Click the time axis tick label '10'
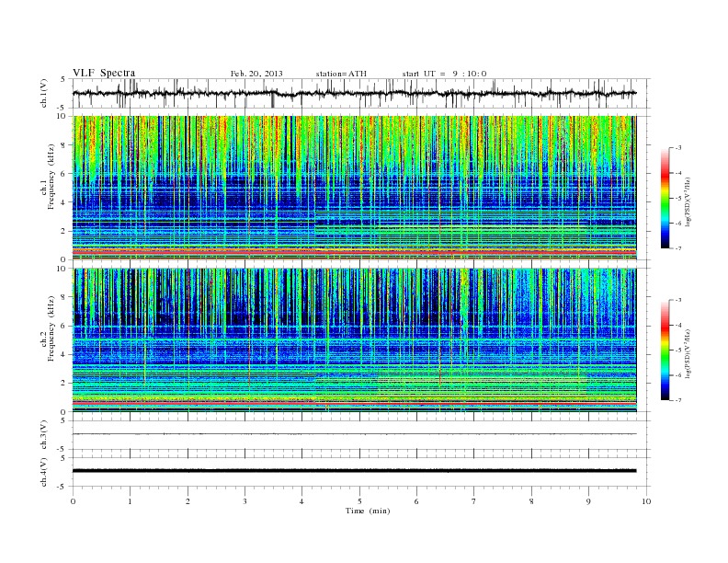The width and height of the screenshot is (728, 563). pyautogui.click(x=646, y=501)
